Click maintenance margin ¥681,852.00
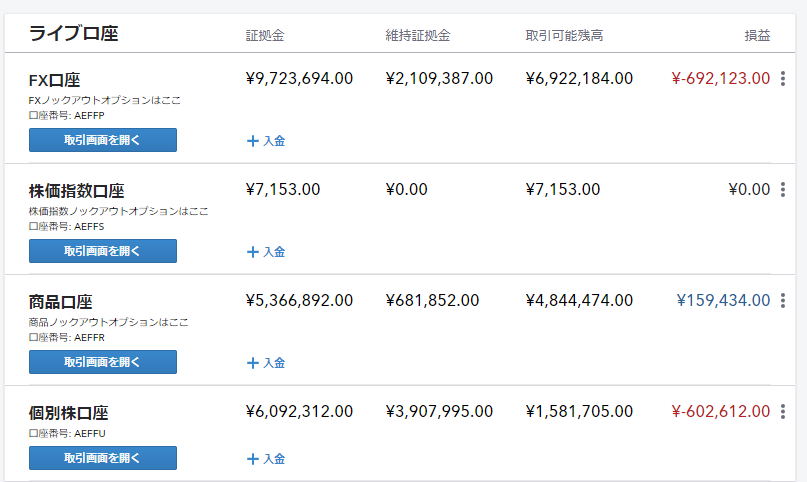Screen dimensions: 807x482 [x=432, y=300]
